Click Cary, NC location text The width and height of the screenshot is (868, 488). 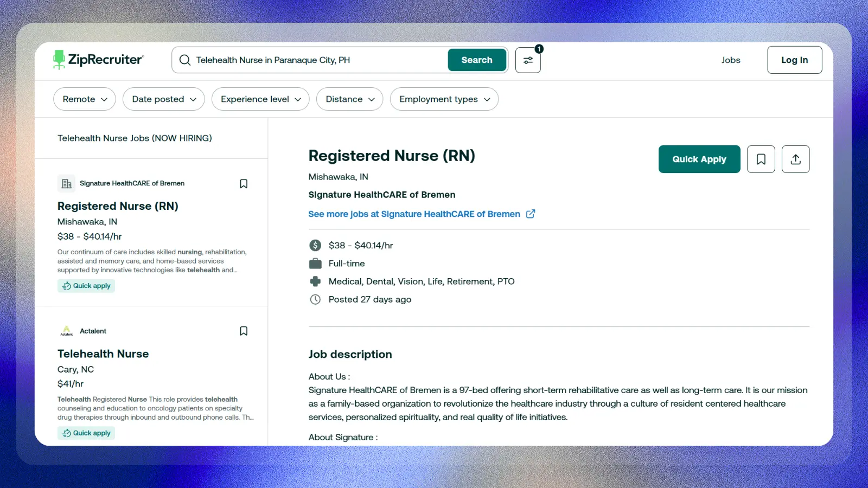pos(75,369)
